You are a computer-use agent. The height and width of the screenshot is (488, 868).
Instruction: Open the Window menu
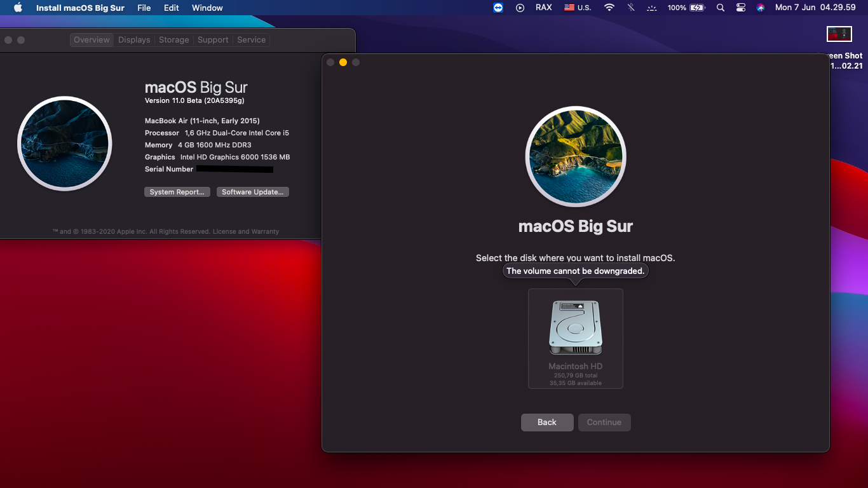(207, 8)
